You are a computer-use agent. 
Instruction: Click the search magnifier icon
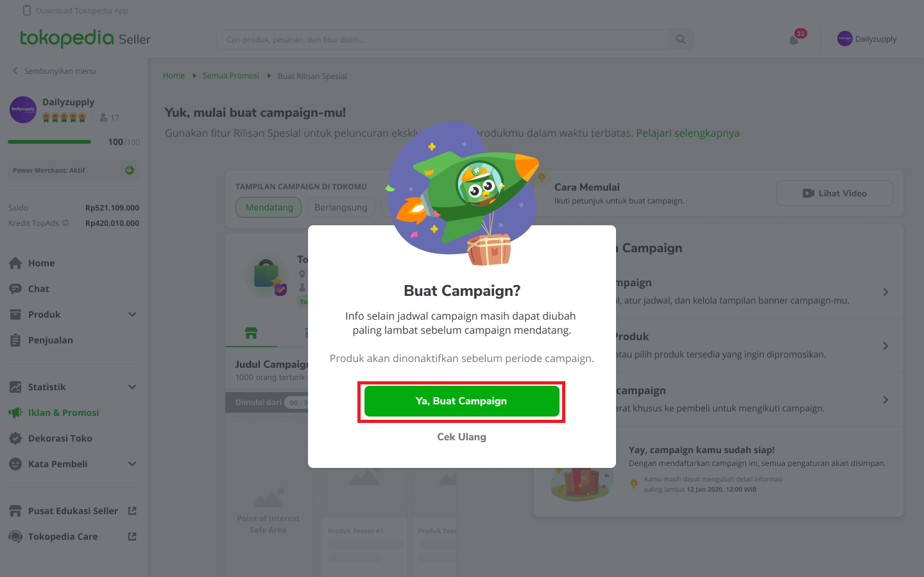coord(681,39)
